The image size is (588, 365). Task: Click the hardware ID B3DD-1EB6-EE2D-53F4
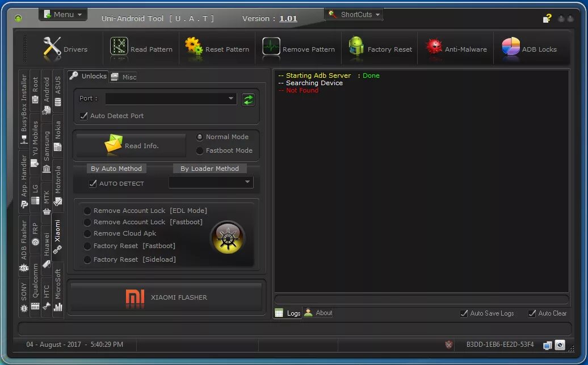point(500,345)
